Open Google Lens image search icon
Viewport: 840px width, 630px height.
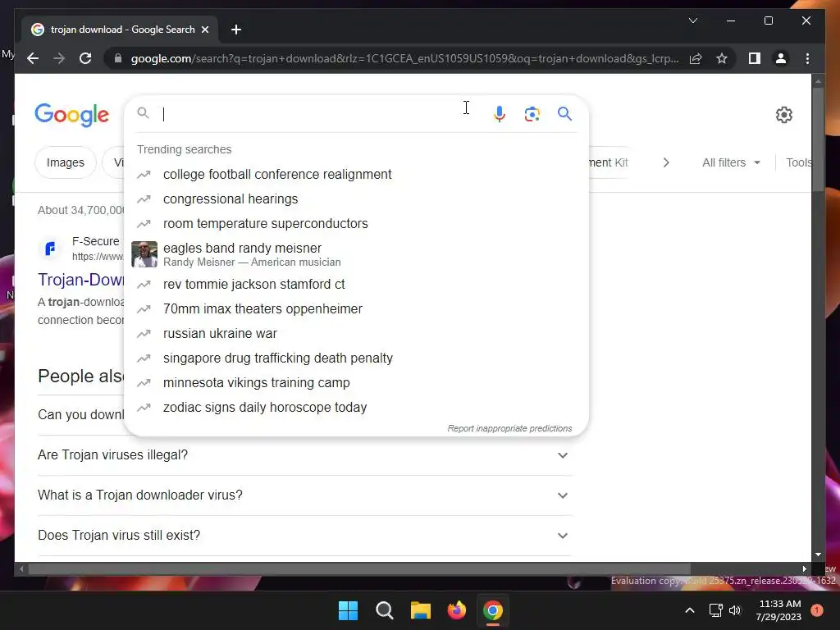pyautogui.click(x=532, y=113)
